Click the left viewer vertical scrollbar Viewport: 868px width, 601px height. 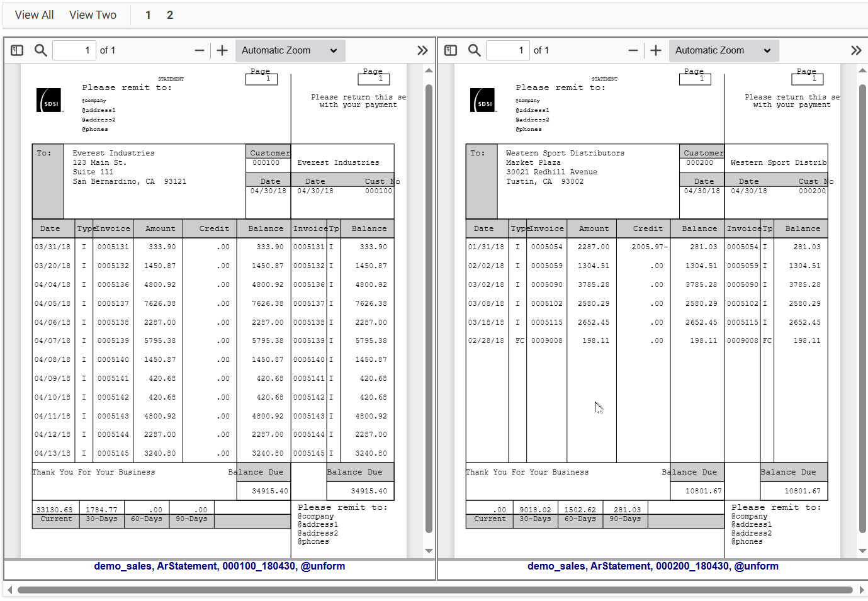(x=429, y=308)
